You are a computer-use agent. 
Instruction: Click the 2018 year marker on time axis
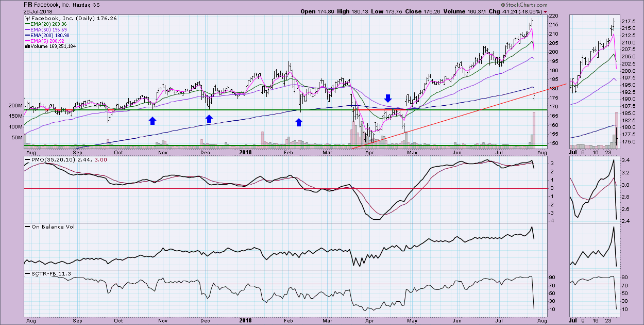[244, 153]
